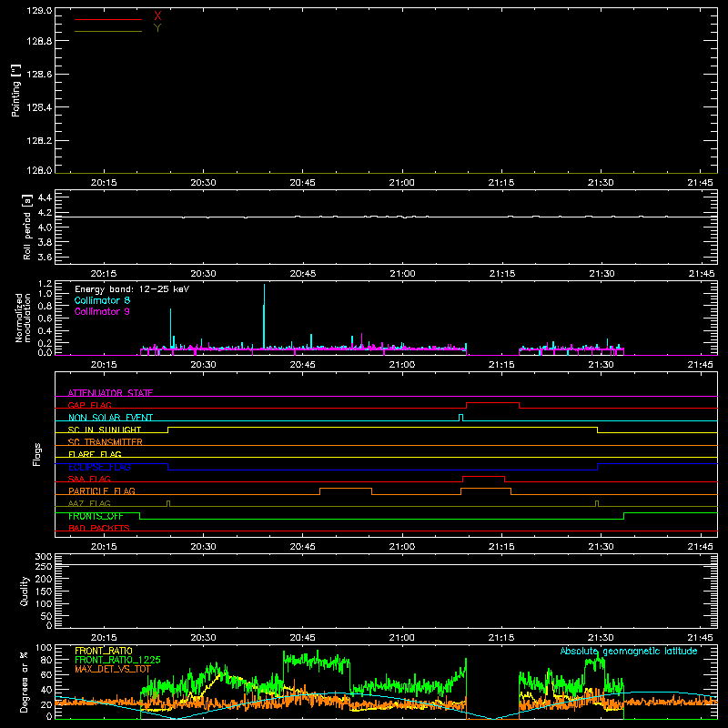Screen dimensions: 728x728
Task: Click the FLARE_FLAG label
Action: click(95, 454)
